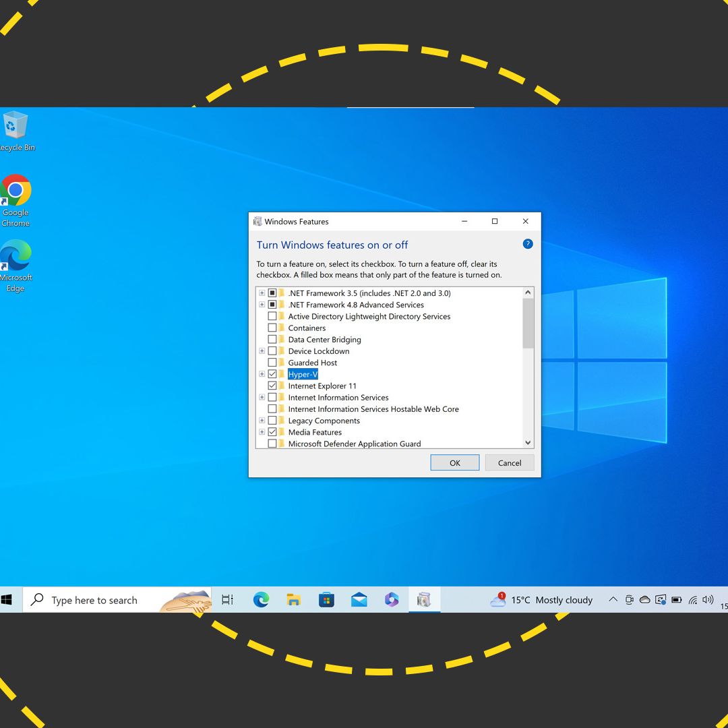Collapse the Hyper-V tree item
728x728 pixels.
262,374
